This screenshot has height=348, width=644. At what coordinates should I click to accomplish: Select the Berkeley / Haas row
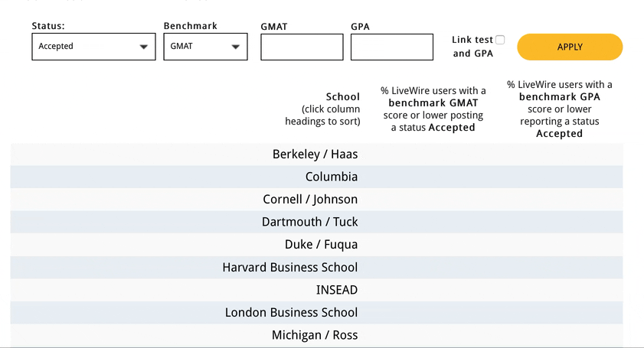(x=315, y=154)
